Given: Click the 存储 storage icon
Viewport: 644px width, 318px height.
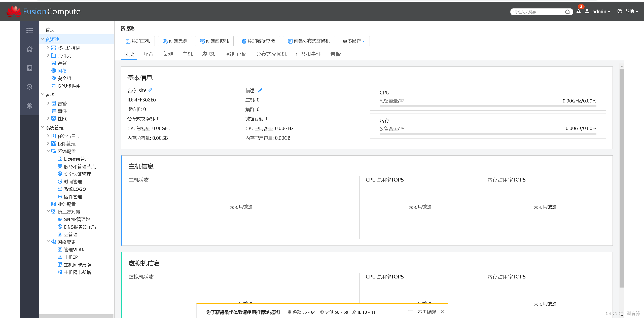Looking at the screenshot, I should click(x=54, y=63).
